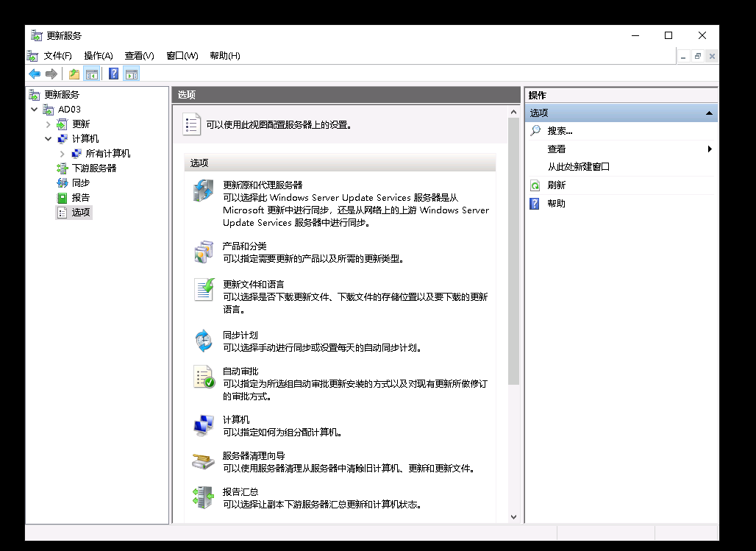Viewport: 756px width, 551px height.
Task: Click the 刷新 icon in actions pane
Action: coord(535,185)
